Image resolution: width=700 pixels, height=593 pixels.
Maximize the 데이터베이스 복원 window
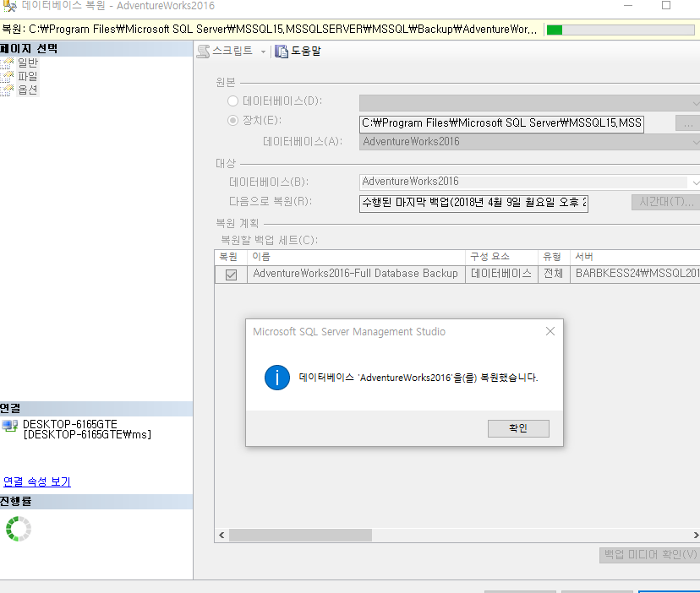(666, 5)
